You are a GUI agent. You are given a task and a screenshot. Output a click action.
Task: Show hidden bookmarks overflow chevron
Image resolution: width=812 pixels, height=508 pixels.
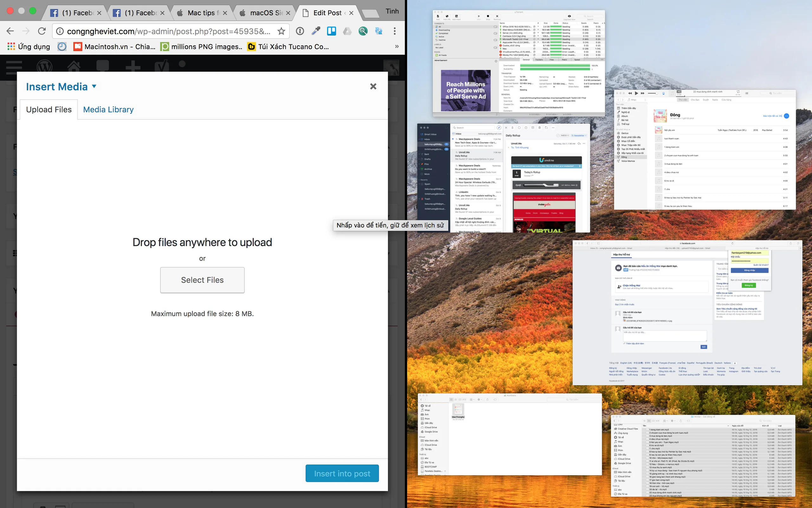397,47
